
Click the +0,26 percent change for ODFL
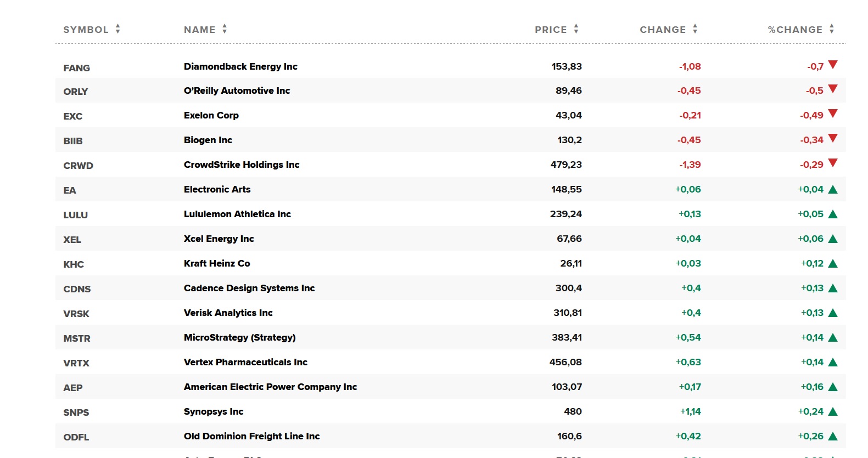811,436
